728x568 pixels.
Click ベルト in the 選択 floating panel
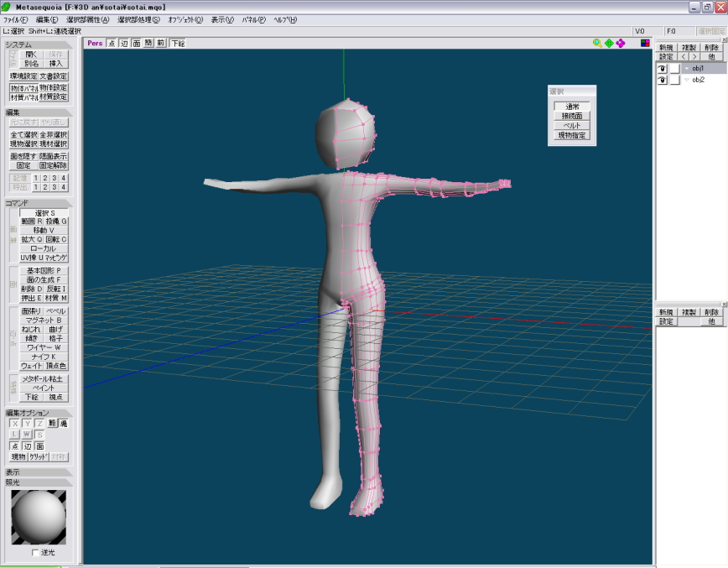click(x=572, y=126)
